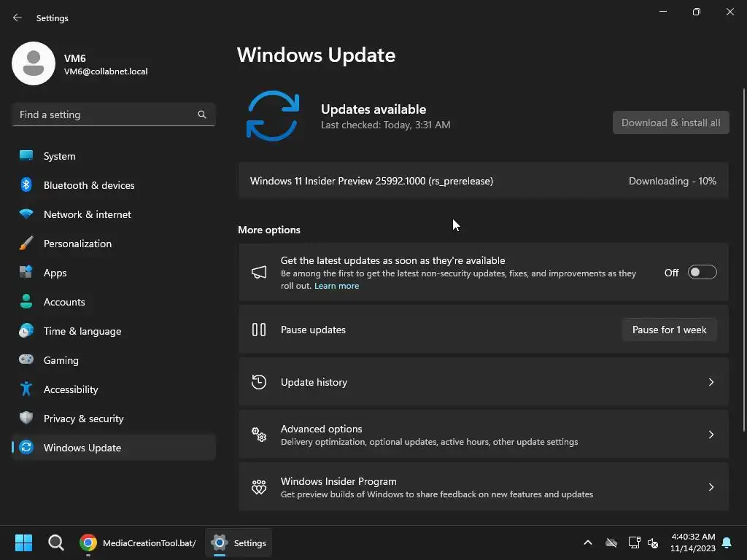Viewport: 747px width, 560px height.
Task: Click the Time & language globe icon
Action: 26,330
